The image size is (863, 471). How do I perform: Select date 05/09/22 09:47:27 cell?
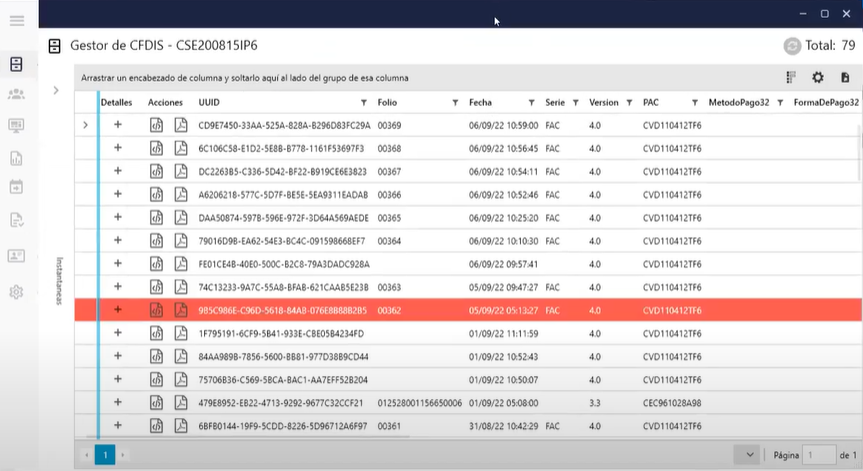pos(504,287)
